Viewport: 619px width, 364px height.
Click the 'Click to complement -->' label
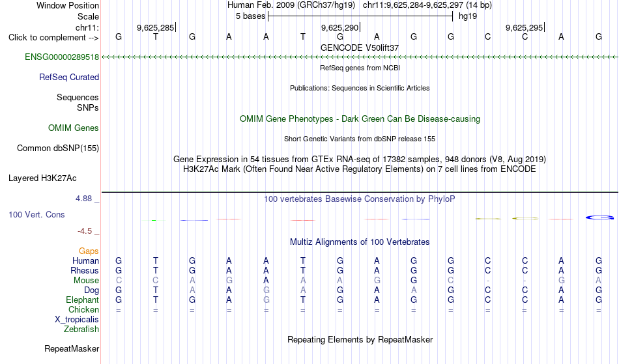[53, 38]
